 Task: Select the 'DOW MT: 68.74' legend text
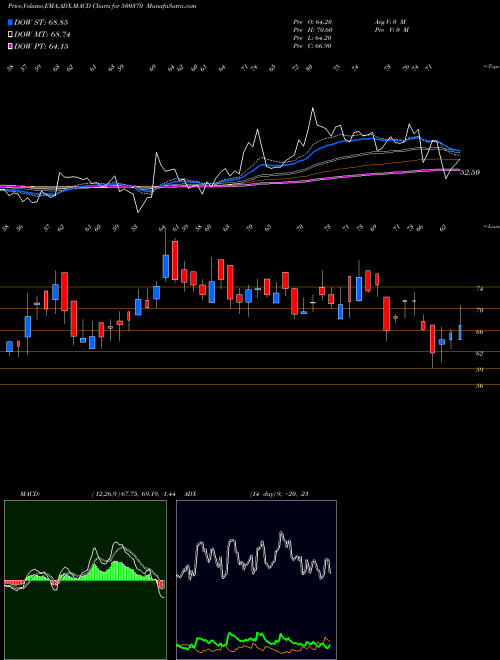[x=42, y=35]
